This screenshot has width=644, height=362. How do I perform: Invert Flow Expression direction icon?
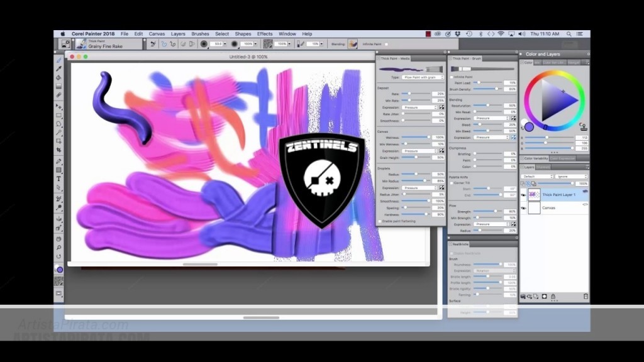tap(513, 224)
